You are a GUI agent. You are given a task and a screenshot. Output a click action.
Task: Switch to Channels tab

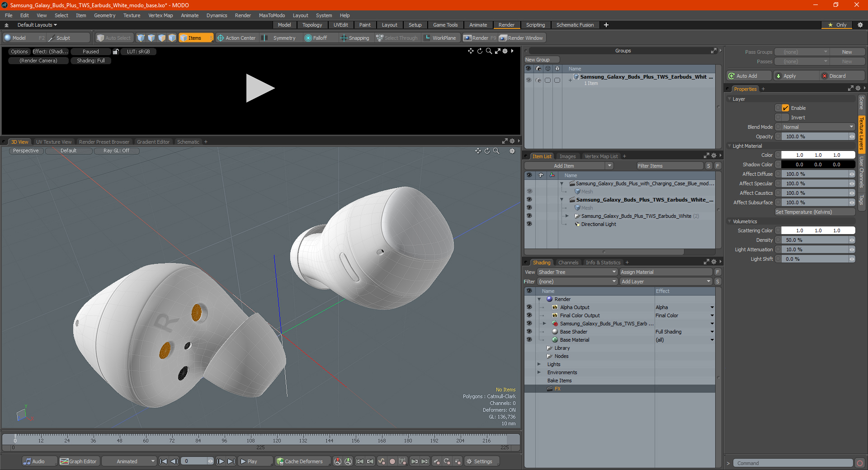568,263
